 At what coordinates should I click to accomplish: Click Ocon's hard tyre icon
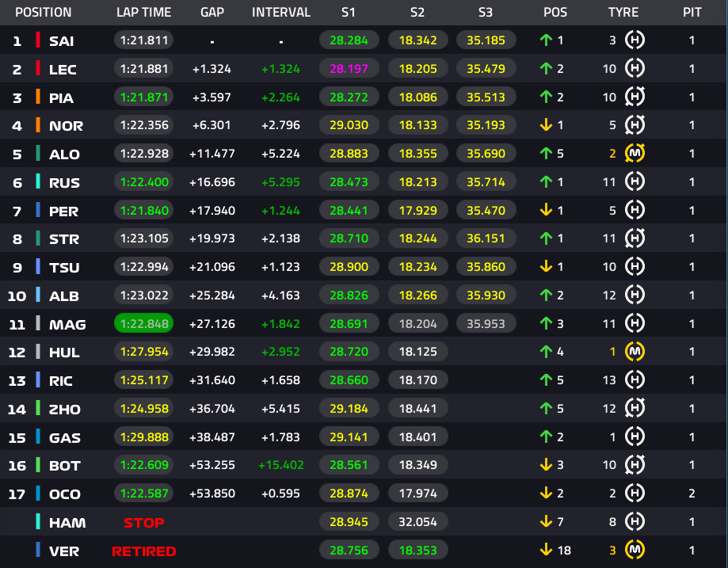(x=635, y=494)
